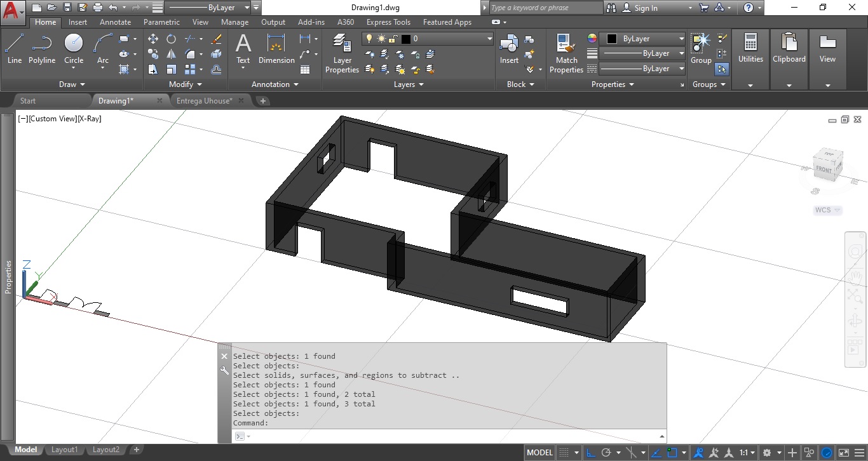Viewport: 868px width, 461px height.
Task: Activate the Move tool in Modify panel
Action: (x=153, y=39)
